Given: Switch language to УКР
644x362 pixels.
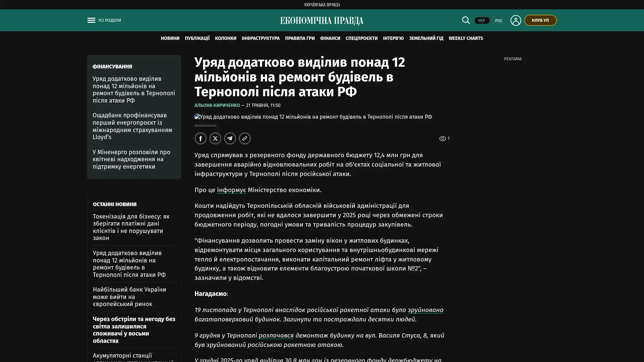Looking at the screenshot, I should click(482, 21).
